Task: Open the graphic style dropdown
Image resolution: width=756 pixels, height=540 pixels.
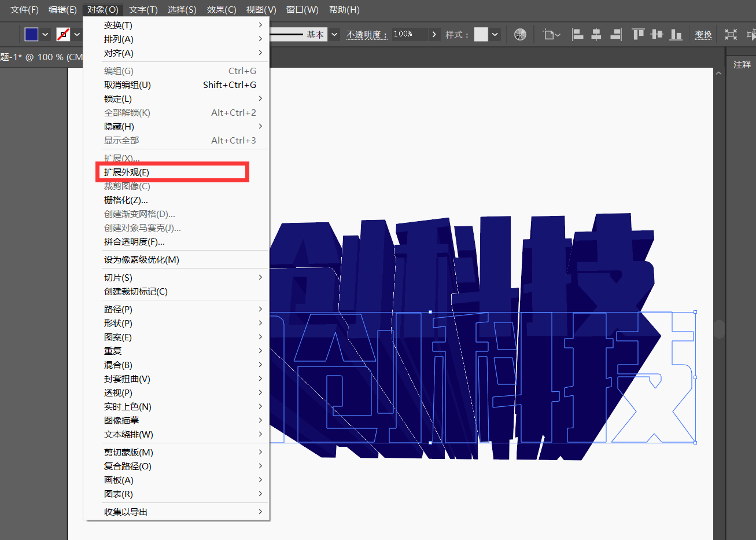Action: tap(495, 35)
